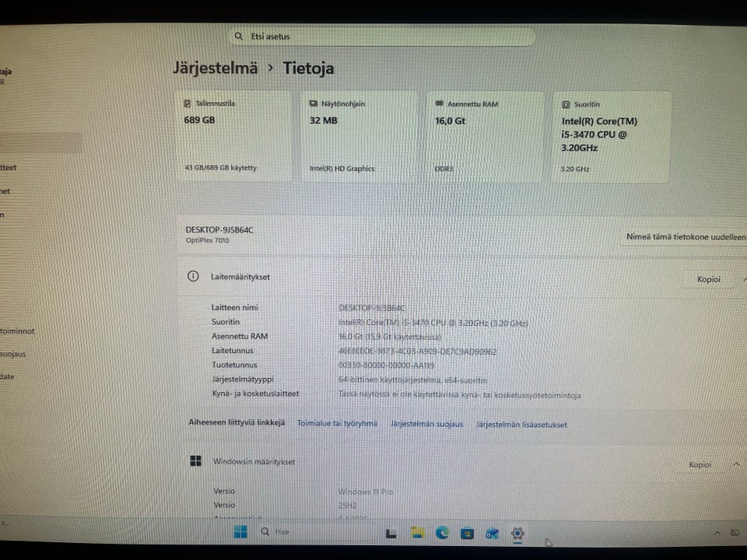Select the Järjestelmätyyppi 64-bittinen value

click(412, 380)
